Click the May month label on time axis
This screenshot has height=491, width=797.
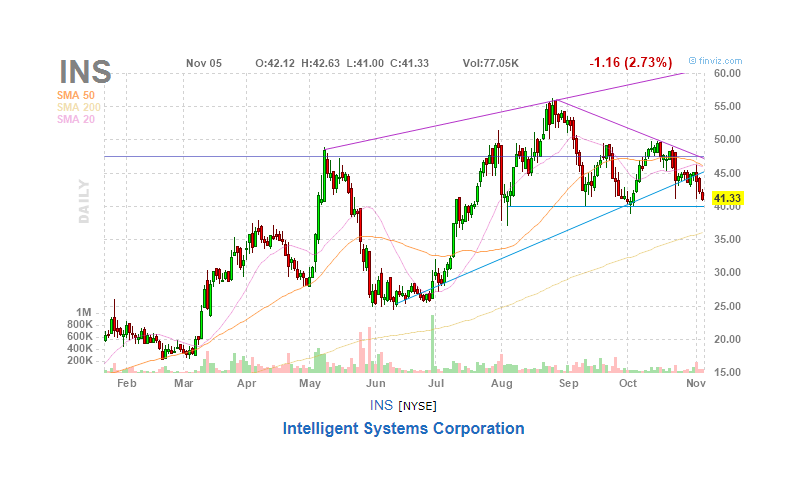[310, 383]
